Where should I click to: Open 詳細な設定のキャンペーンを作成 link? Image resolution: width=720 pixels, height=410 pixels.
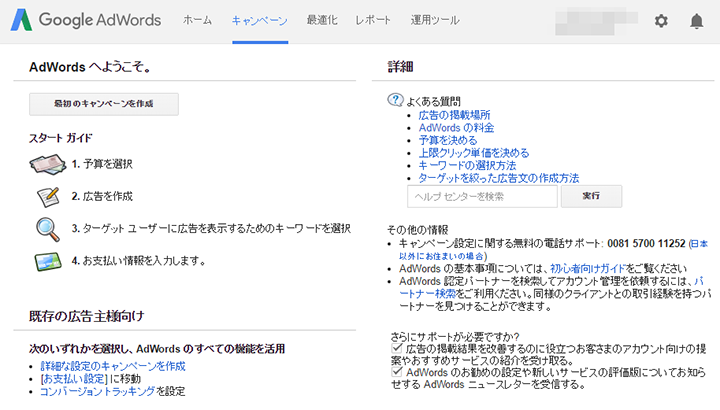point(113,366)
